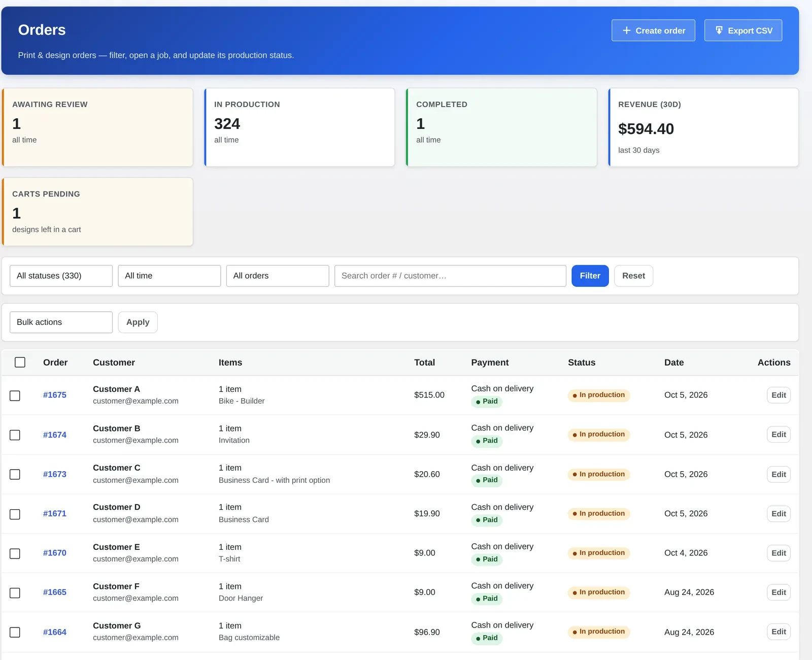This screenshot has height=660, width=812.
Task: Open order #1673 link
Action: [55, 474]
